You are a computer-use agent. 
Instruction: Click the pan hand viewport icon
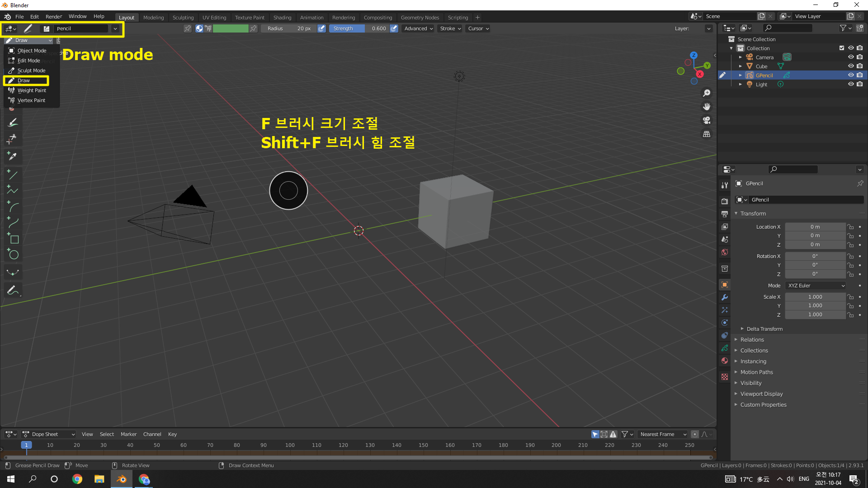click(707, 107)
